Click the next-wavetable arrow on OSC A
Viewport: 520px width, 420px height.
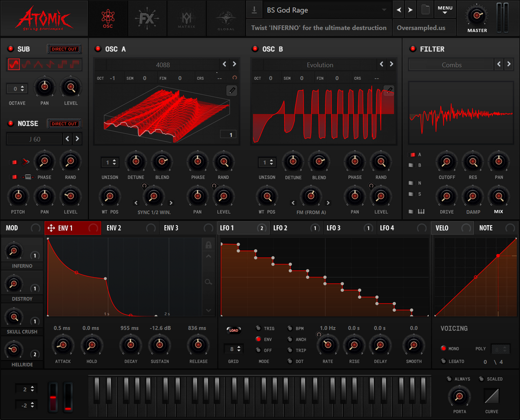[x=234, y=64]
